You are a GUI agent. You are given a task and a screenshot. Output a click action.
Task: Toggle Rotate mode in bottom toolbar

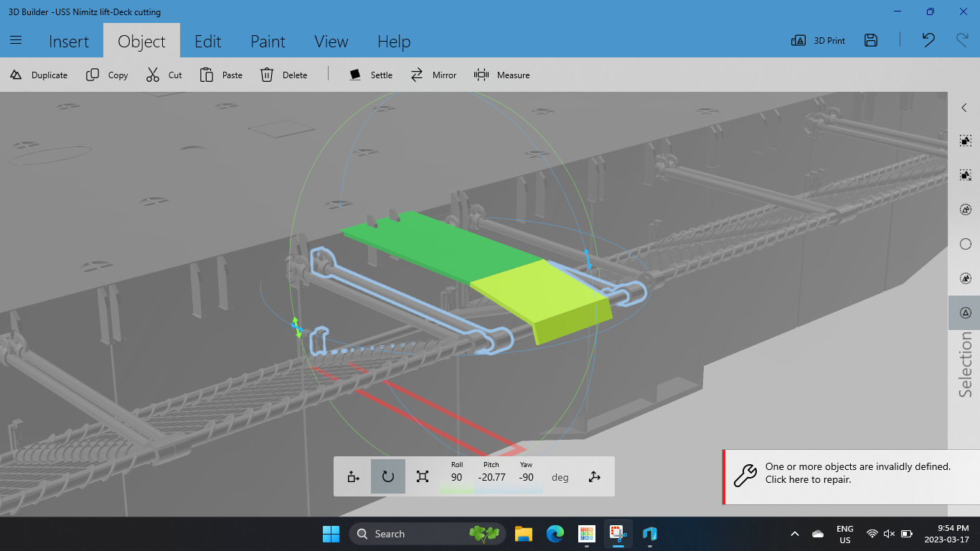388,476
